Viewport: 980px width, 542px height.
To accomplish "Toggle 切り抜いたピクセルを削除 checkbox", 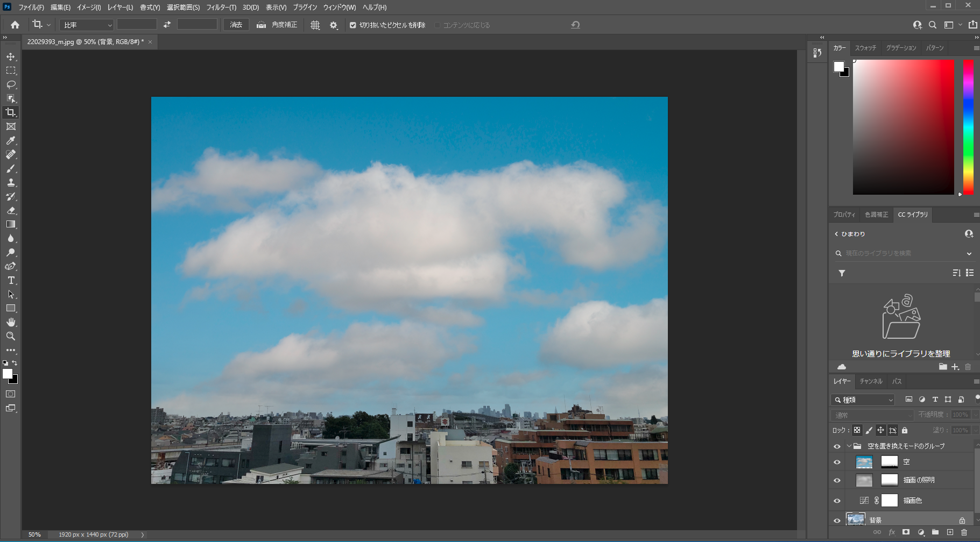I will point(353,25).
